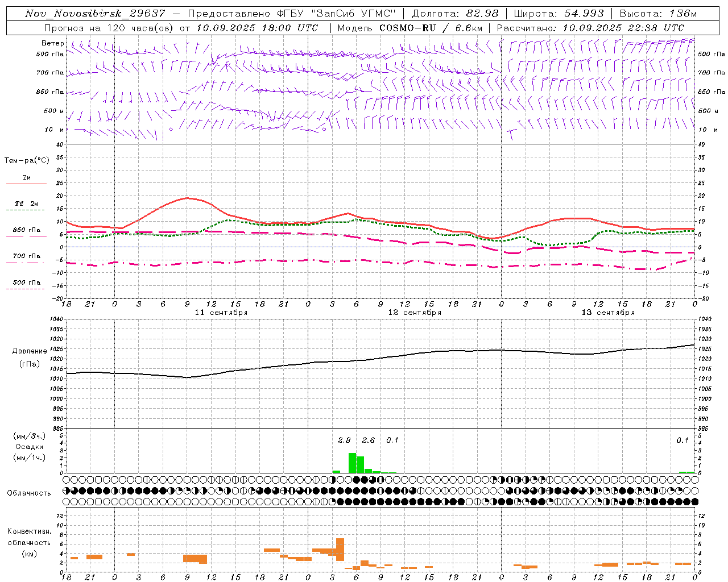Click the green dashed Td 2м legend line
The height and width of the screenshot is (582, 728).
click(x=25, y=210)
